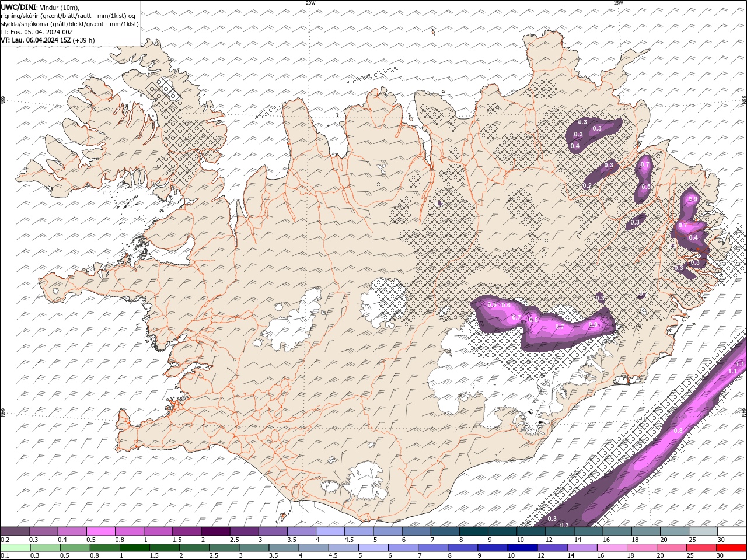Click the bright red swatch above 30 in the lower legend
Screen dimensions: 747x560
pyautogui.click(x=731, y=548)
